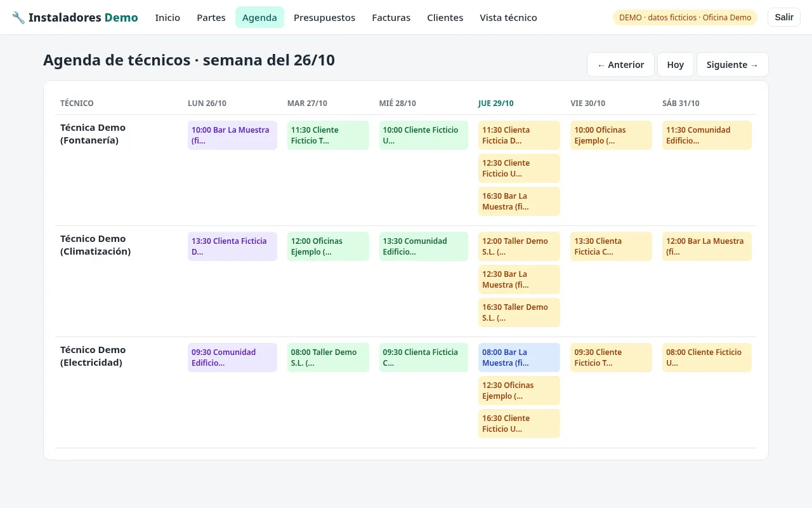Select Saturday 08:00 Cliente Ficticio U appointment

(707, 358)
